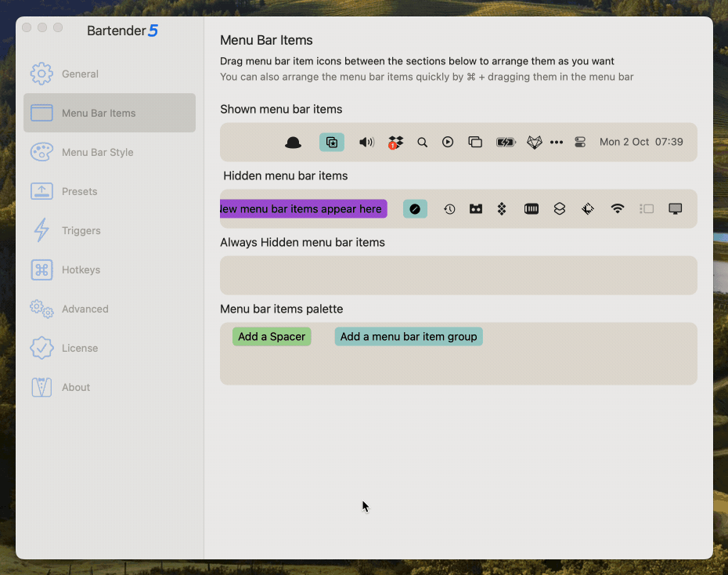Click the Spotlight magnifying glass icon
Screen dimensions: 728x575
[422, 143]
